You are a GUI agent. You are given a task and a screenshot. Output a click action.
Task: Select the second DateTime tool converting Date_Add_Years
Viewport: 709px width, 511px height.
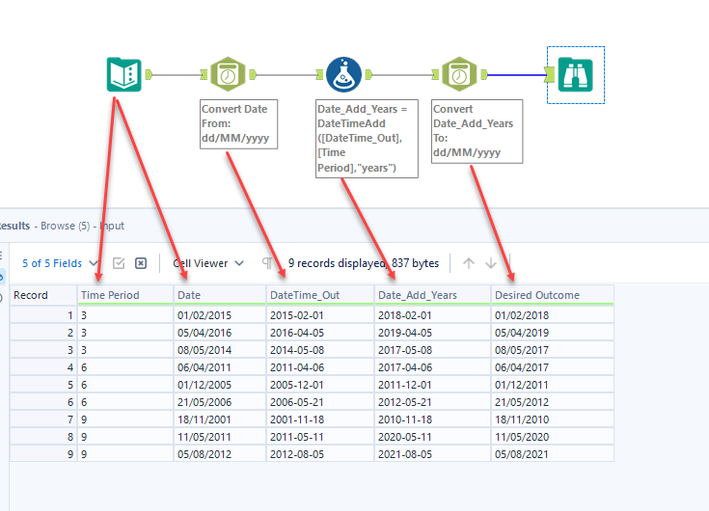click(x=459, y=74)
